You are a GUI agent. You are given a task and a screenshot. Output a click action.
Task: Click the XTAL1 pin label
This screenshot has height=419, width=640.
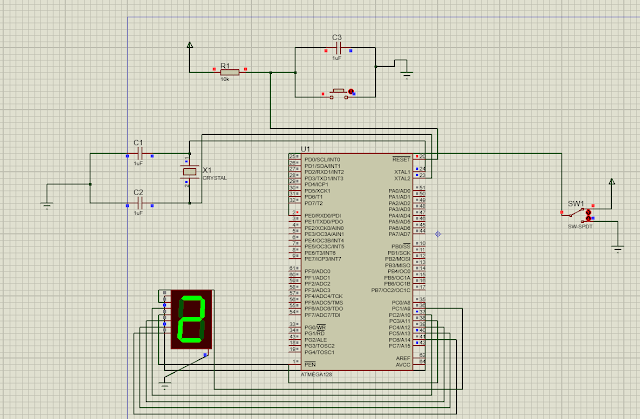[402, 172]
